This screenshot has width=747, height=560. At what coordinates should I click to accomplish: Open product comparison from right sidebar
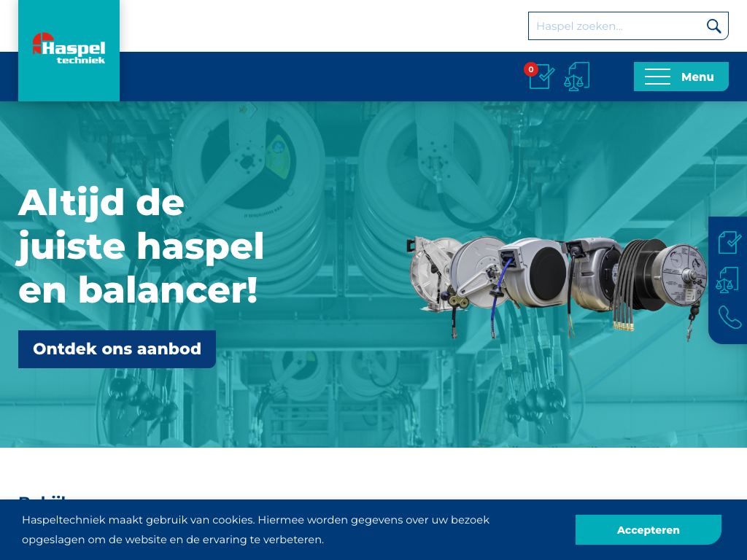click(x=727, y=280)
